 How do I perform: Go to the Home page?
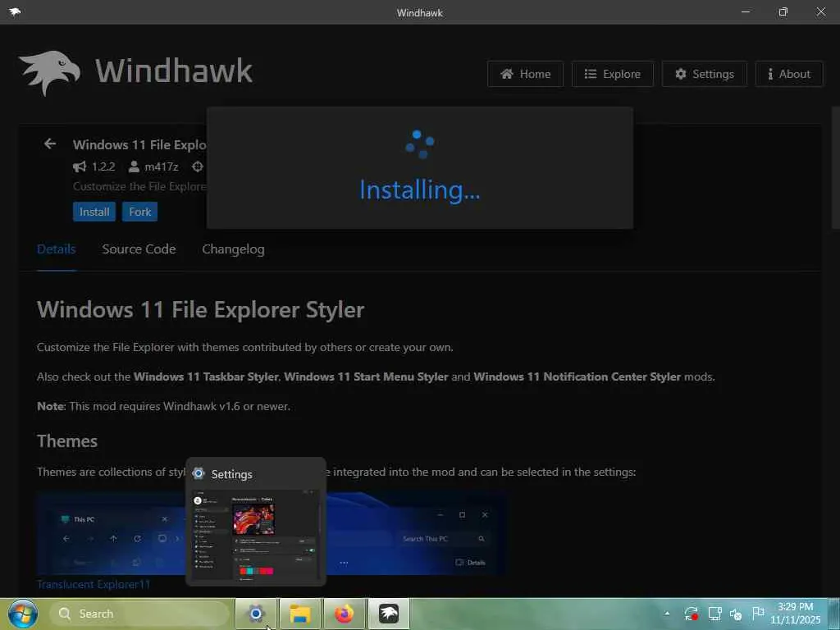(525, 74)
